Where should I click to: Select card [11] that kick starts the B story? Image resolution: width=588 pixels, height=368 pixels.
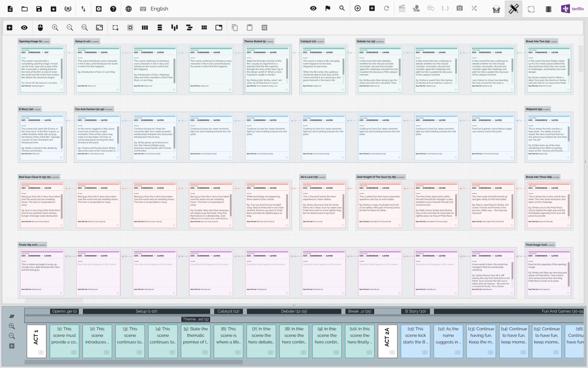415,341
